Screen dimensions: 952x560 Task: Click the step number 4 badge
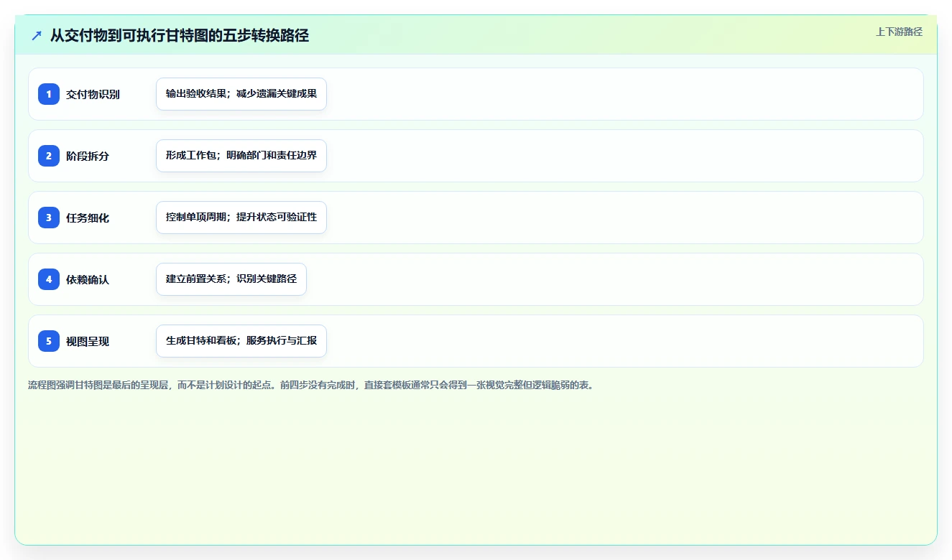[x=49, y=279]
